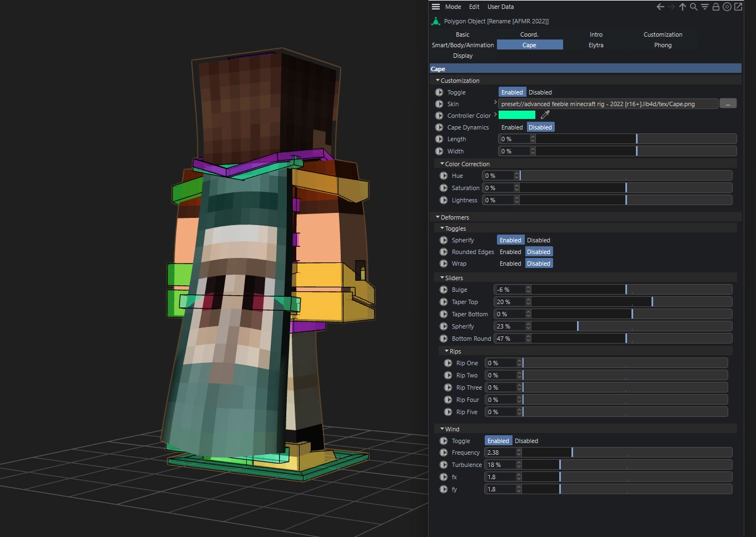
Task: Click the keyframe dot beside Width
Action: (439, 151)
